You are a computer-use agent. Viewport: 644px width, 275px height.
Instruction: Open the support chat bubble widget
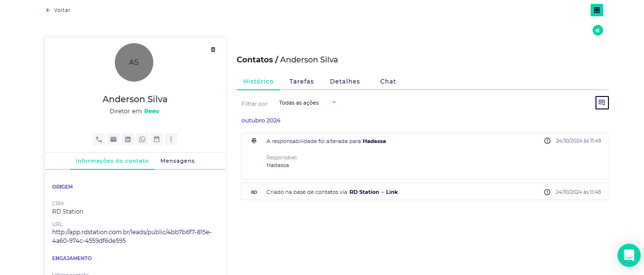[x=629, y=255]
